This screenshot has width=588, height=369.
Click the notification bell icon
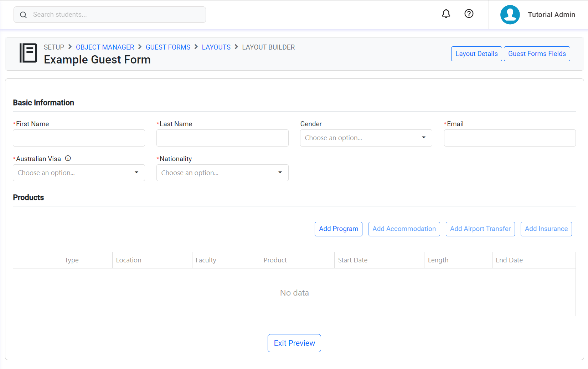pyautogui.click(x=446, y=14)
